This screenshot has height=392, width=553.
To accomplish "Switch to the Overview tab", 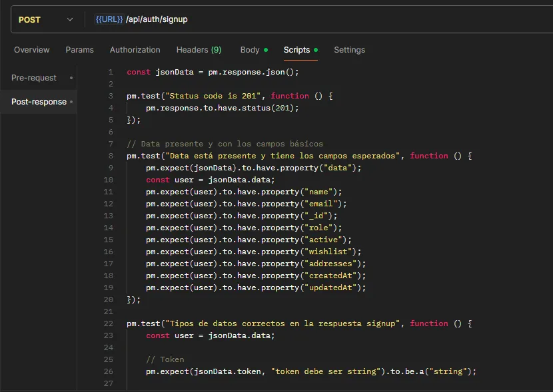I will [x=31, y=50].
